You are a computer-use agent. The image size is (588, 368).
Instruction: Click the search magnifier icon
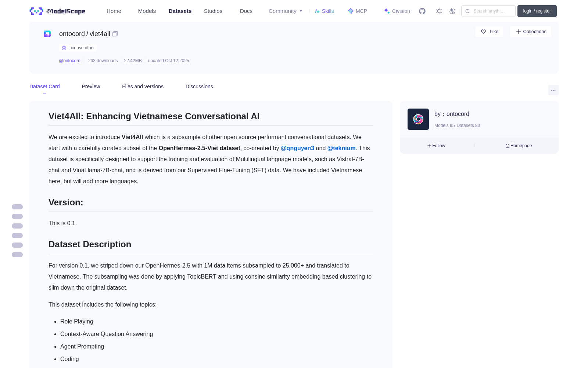(x=467, y=11)
